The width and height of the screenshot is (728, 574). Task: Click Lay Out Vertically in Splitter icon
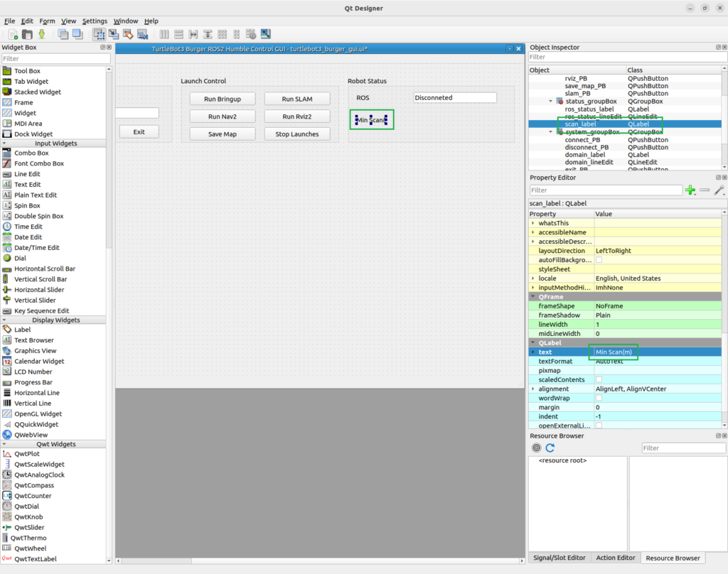208,34
